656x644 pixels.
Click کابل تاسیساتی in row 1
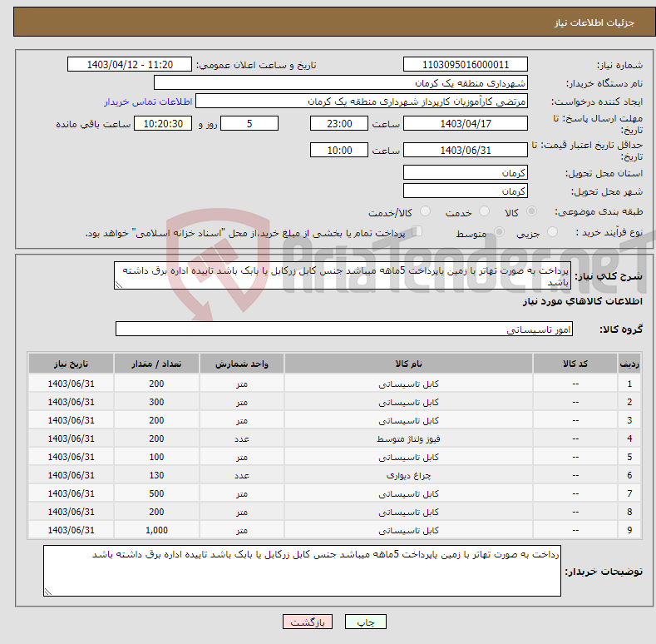pyautogui.click(x=409, y=384)
